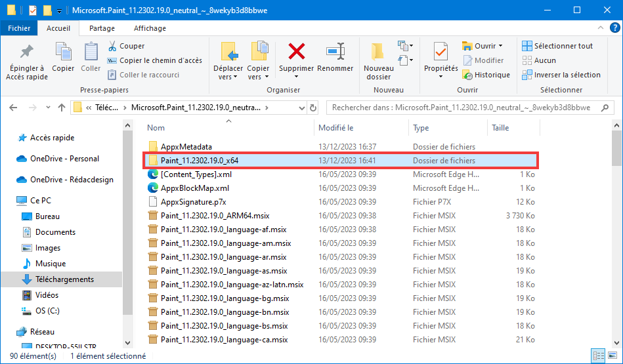Open the Fichier menu
The image size is (623, 364).
19,28
